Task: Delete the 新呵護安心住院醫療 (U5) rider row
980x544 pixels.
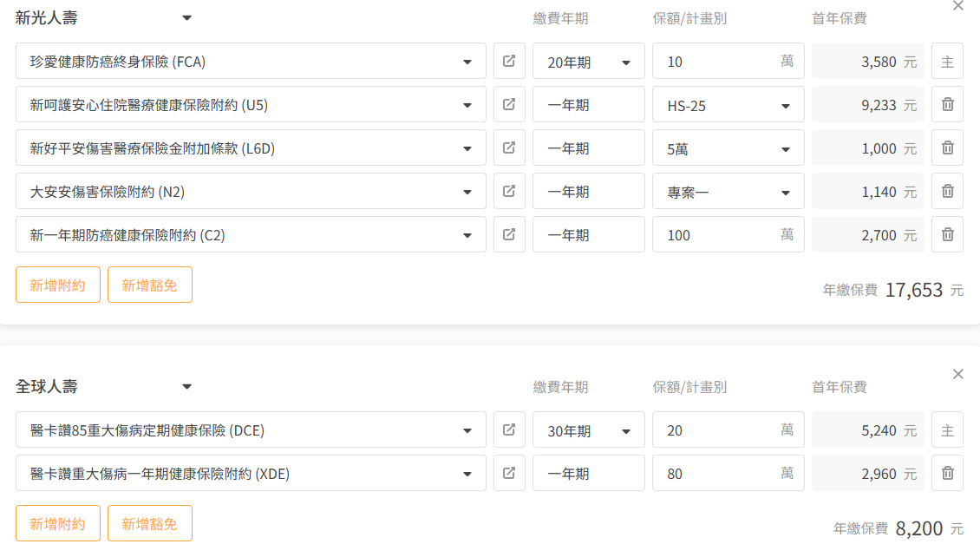Action: pyautogui.click(x=948, y=104)
